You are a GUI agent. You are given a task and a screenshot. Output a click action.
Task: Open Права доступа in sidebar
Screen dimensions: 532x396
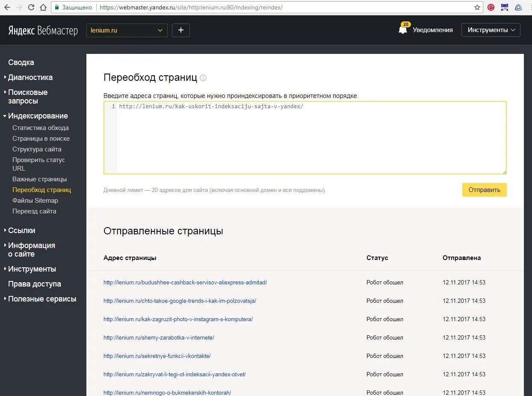click(x=35, y=284)
